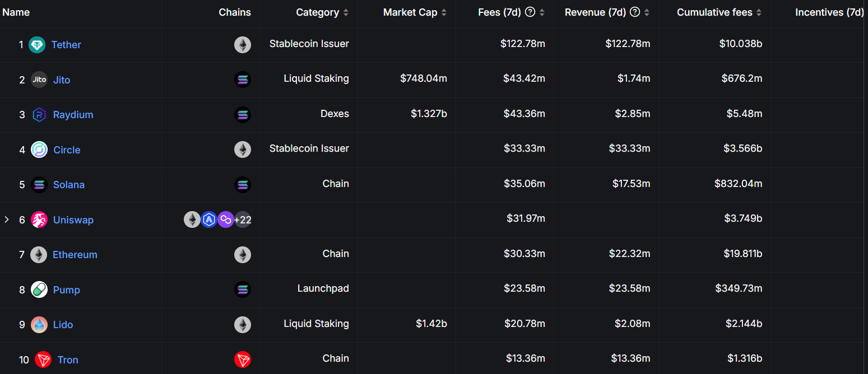Click the Tron chain icon in Chains column
Viewport: 868px width, 374px height.
pyautogui.click(x=243, y=360)
